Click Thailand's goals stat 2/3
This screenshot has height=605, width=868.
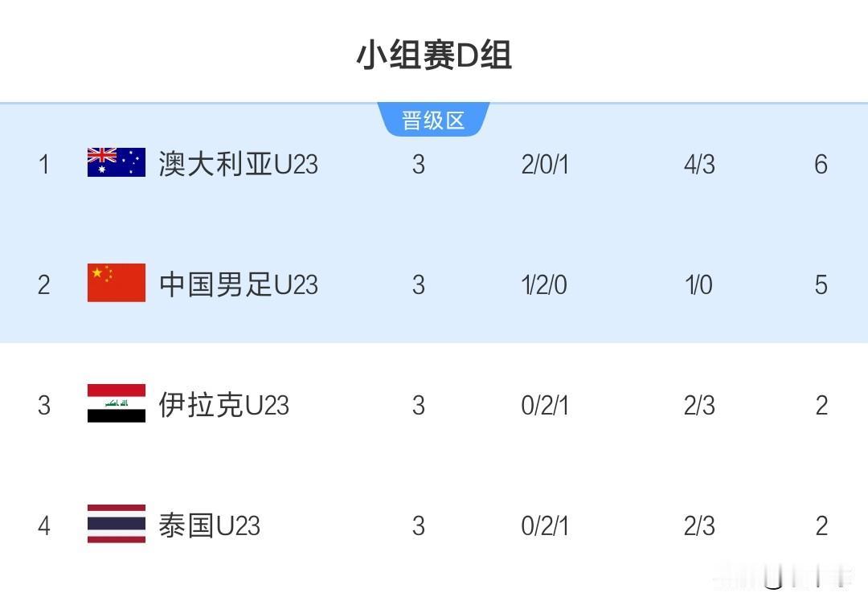698,525
